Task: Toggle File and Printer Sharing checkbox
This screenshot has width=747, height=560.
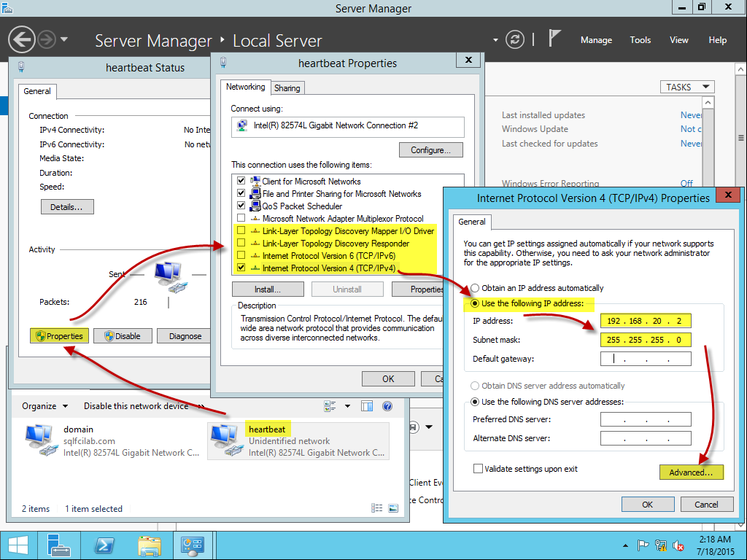Action: (241, 193)
